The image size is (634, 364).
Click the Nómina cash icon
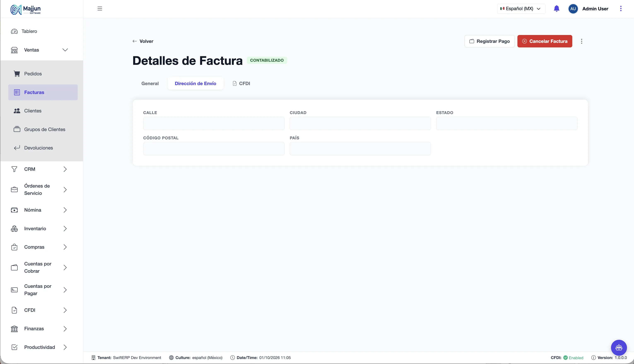(x=14, y=210)
